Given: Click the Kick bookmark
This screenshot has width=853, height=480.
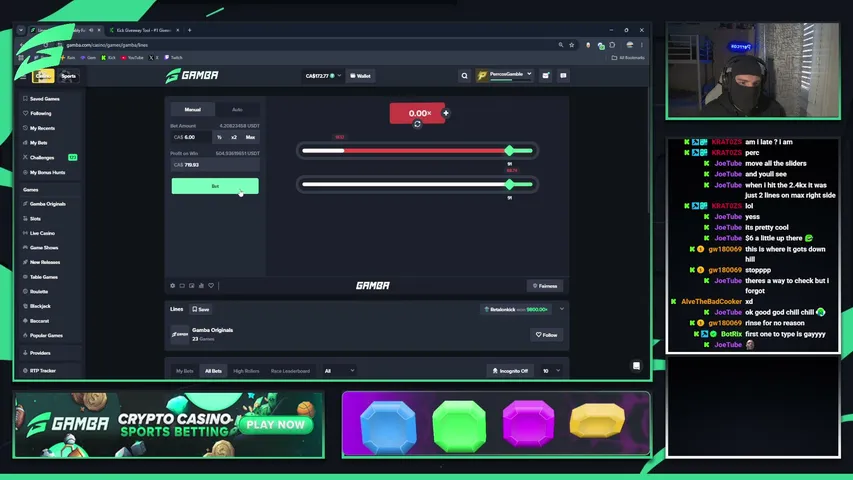Looking at the screenshot, I should [x=108, y=58].
